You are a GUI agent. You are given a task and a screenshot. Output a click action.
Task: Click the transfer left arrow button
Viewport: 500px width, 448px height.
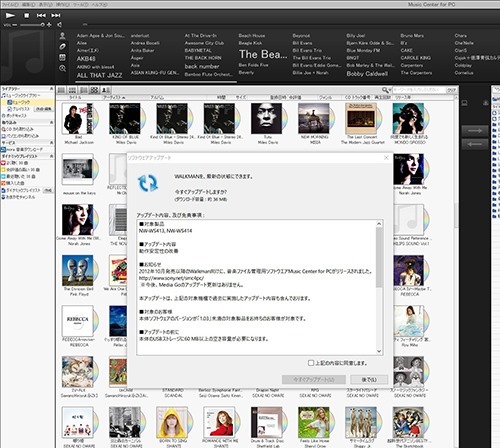point(475,144)
